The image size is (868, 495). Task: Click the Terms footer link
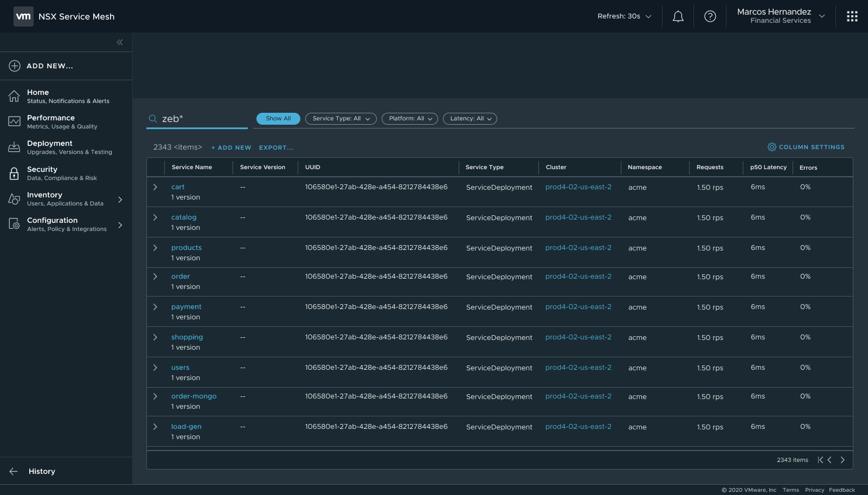click(791, 490)
